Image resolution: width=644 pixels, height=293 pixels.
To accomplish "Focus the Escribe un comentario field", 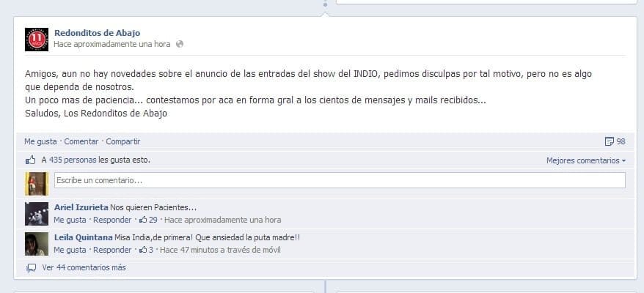I will (x=340, y=180).
